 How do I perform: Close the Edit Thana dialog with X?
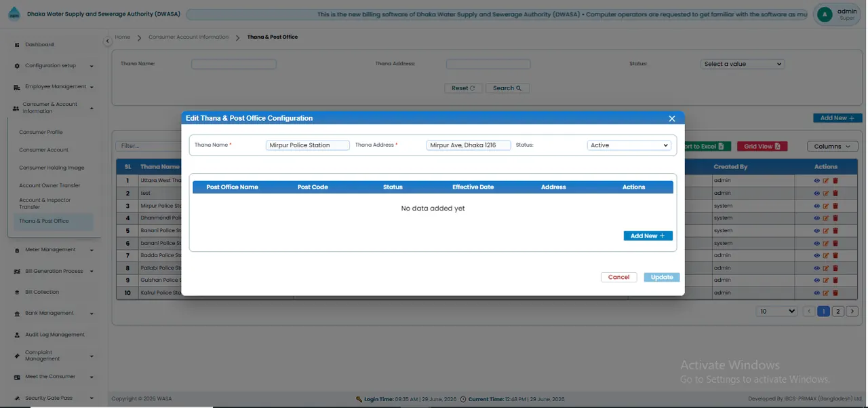coord(672,118)
